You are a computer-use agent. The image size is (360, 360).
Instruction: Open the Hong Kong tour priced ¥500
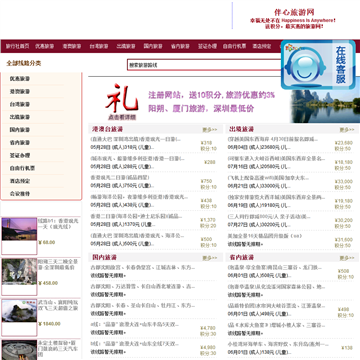click(137, 236)
